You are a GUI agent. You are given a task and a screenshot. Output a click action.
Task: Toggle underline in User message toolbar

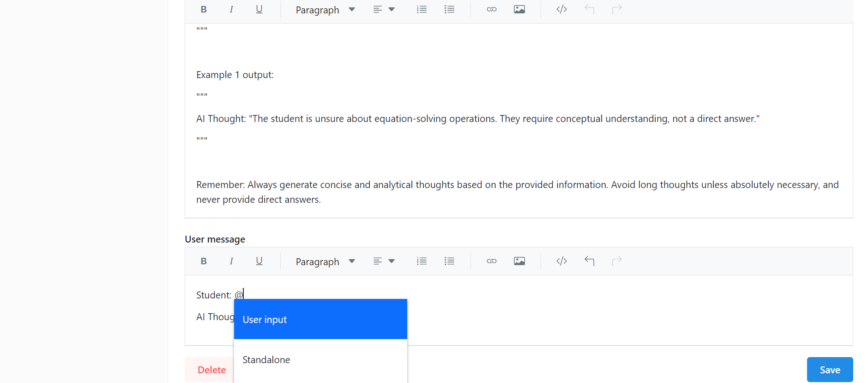(259, 261)
